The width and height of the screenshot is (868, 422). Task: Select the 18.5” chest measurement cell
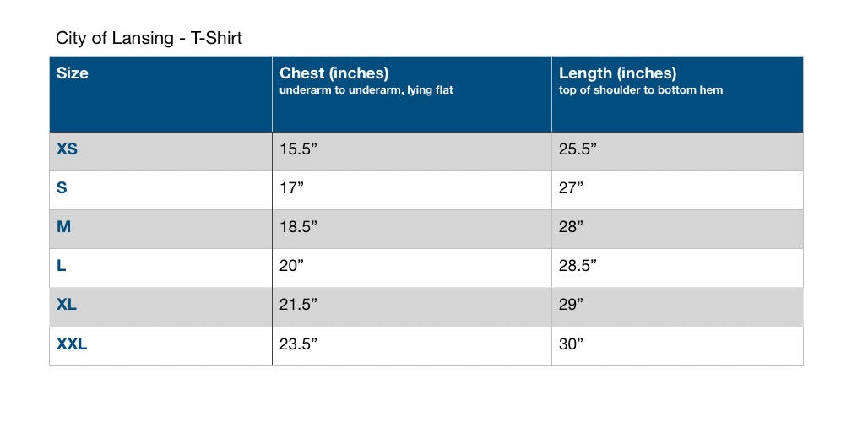pyautogui.click(x=412, y=229)
